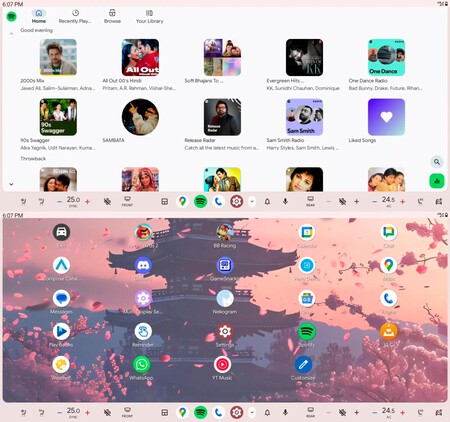
Task: Toggle driver fan-off icon in bar beneath Spotify screen
Action: click(107, 201)
